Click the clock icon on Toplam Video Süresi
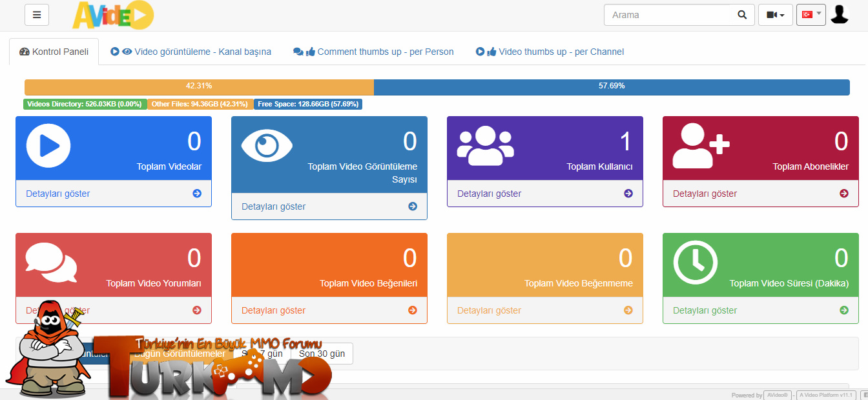The image size is (868, 400). click(696, 262)
